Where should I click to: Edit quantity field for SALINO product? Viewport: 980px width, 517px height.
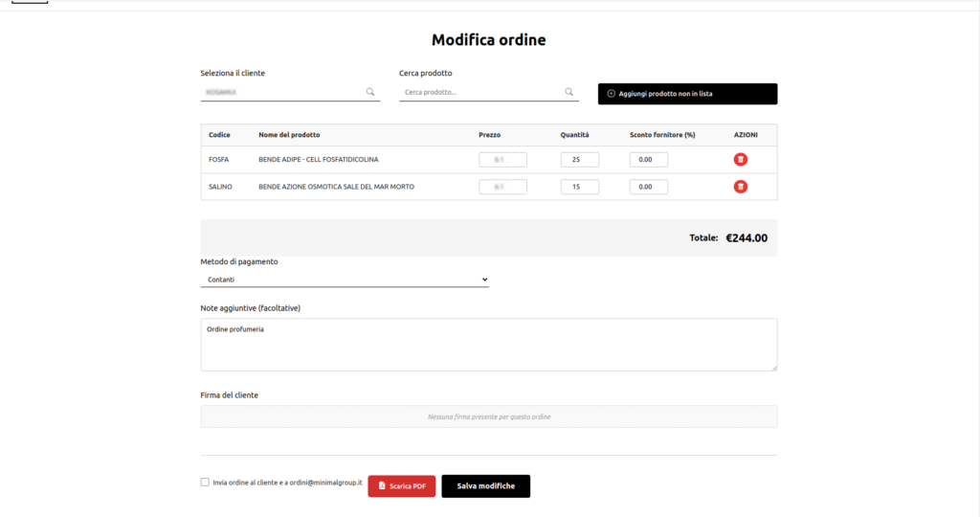click(579, 187)
